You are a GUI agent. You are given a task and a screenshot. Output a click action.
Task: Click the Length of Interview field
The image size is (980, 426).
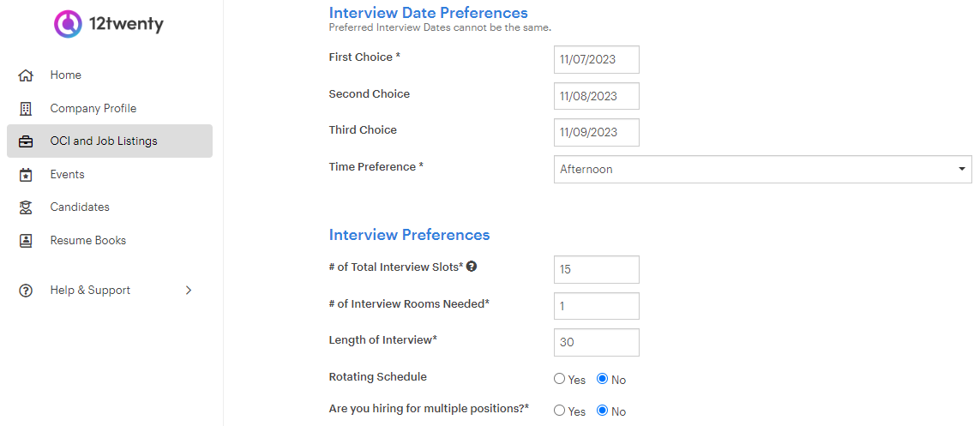(596, 342)
